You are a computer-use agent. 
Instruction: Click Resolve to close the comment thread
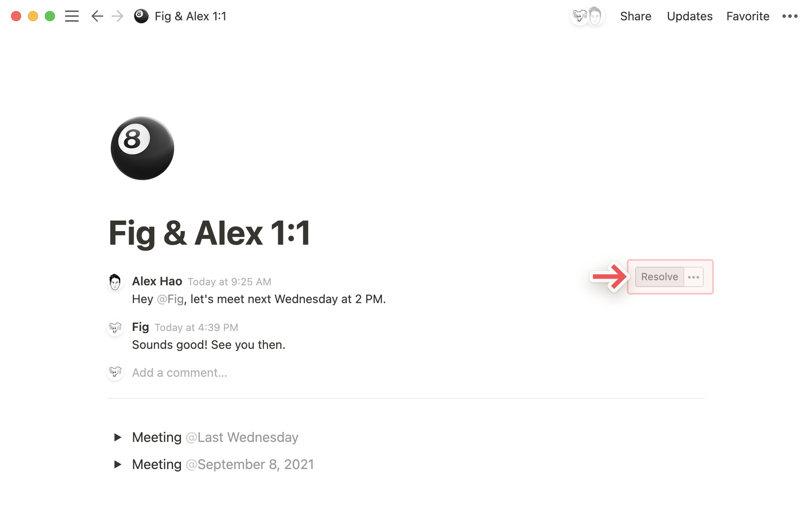pos(659,276)
